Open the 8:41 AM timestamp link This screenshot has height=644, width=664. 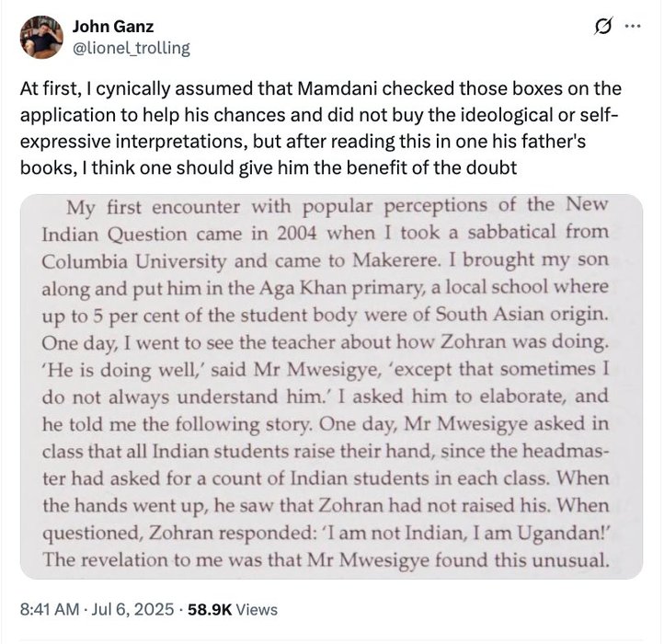tap(50, 608)
